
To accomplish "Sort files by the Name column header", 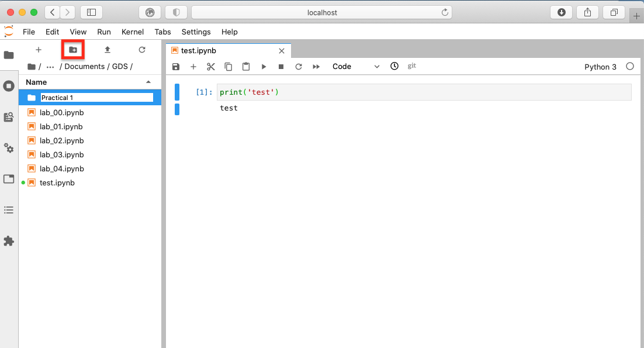I will 36,82.
